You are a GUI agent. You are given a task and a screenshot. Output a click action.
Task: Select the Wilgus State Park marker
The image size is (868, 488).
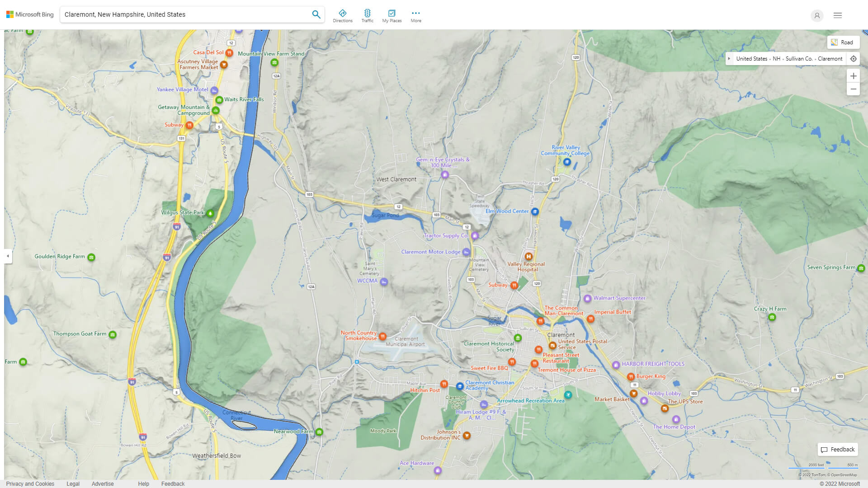[x=210, y=212]
